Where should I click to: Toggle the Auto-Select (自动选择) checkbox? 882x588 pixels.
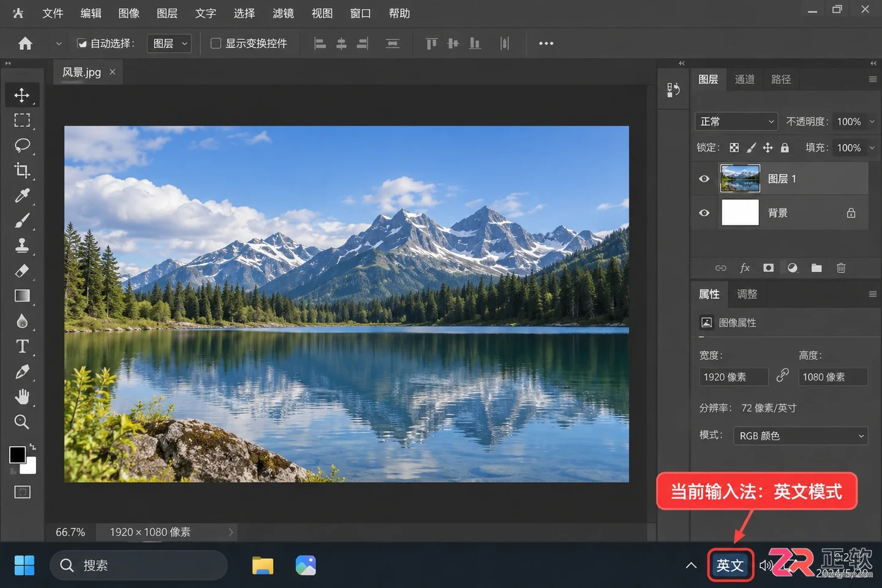pyautogui.click(x=82, y=43)
